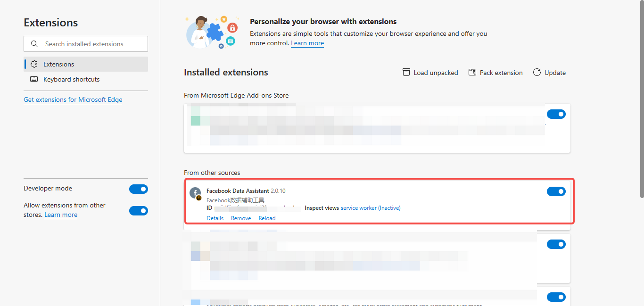Toggle Developer mode switch
The width and height of the screenshot is (644, 306).
click(139, 189)
